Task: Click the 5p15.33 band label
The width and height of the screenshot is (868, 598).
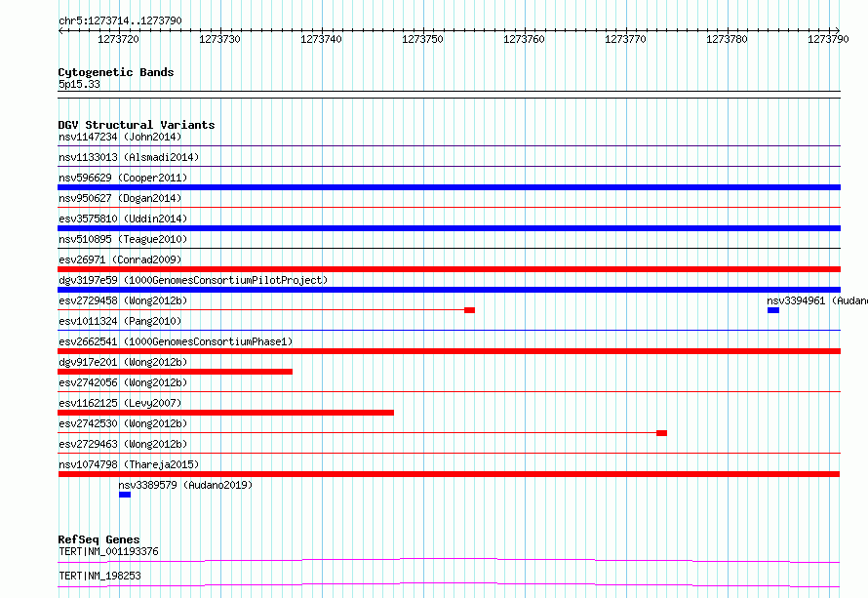Action: [79, 84]
